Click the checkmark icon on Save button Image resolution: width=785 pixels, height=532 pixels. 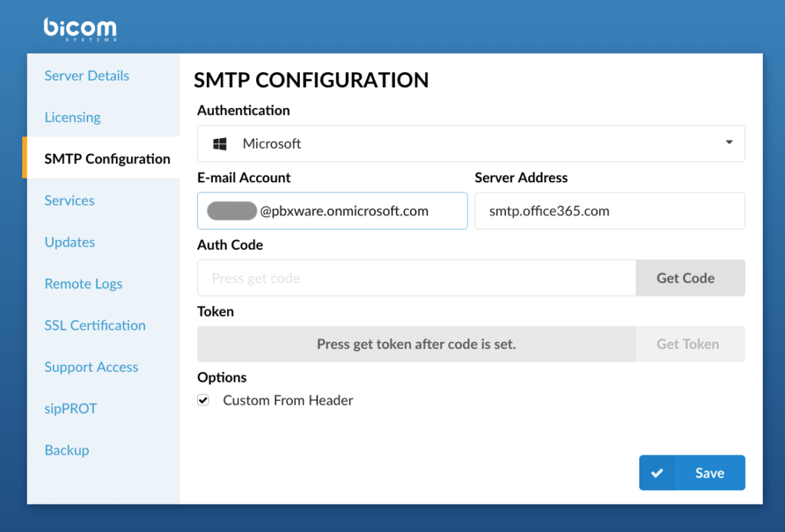pyautogui.click(x=657, y=473)
